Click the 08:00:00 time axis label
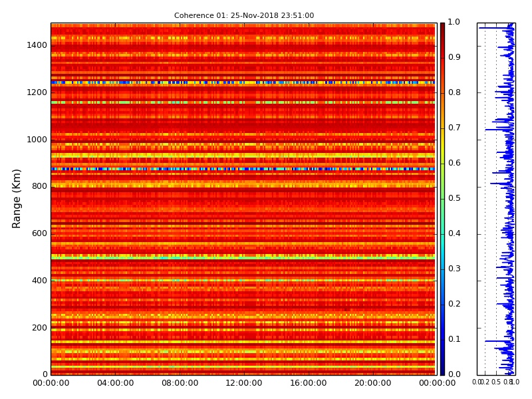This screenshot has width=532, height=399. coord(180,383)
